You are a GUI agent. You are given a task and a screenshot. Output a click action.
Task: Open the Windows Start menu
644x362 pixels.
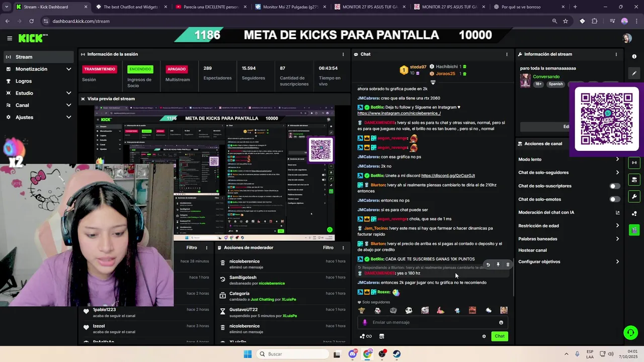(x=248, y=354)
